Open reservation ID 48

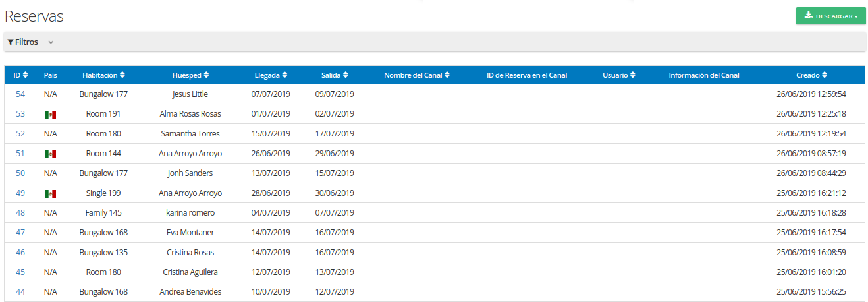click(20, 213)
